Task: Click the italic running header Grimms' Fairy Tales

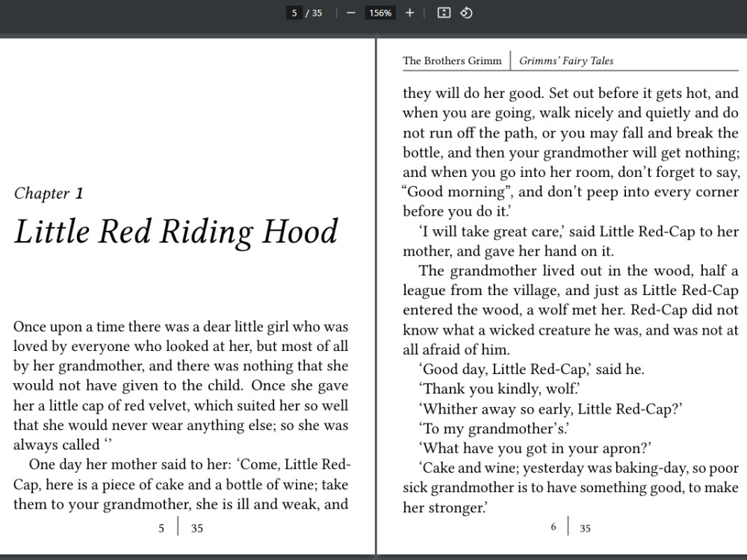Action: tap(568, 60)
